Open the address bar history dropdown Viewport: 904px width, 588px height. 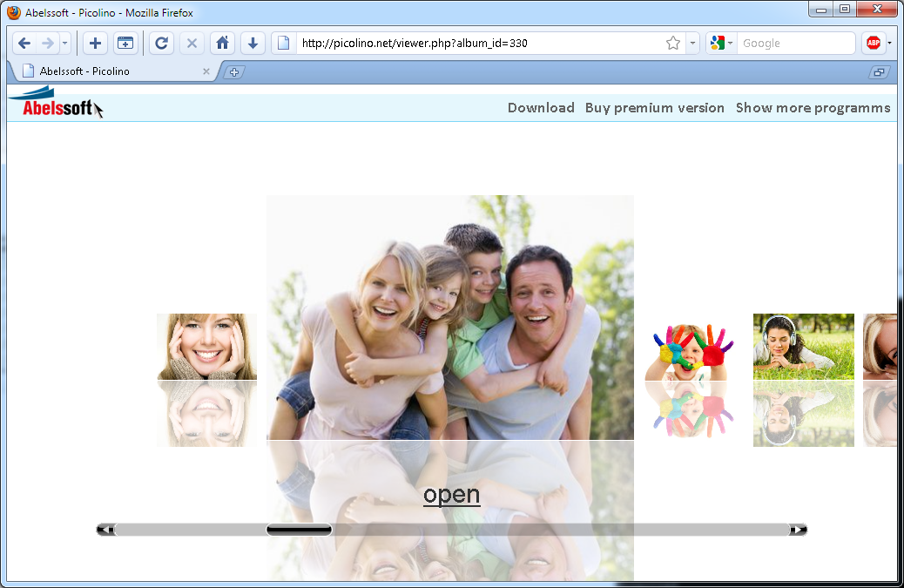click(x=692, y=44)
